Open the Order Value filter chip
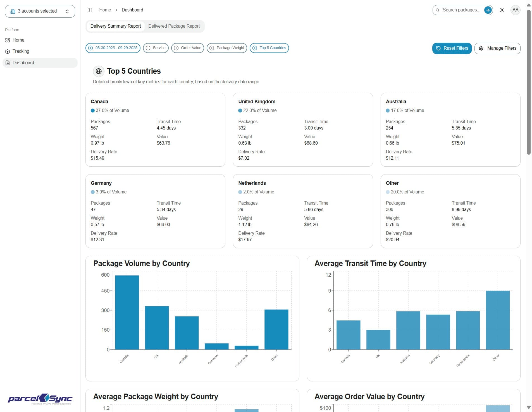 click(x=188, y=48)
